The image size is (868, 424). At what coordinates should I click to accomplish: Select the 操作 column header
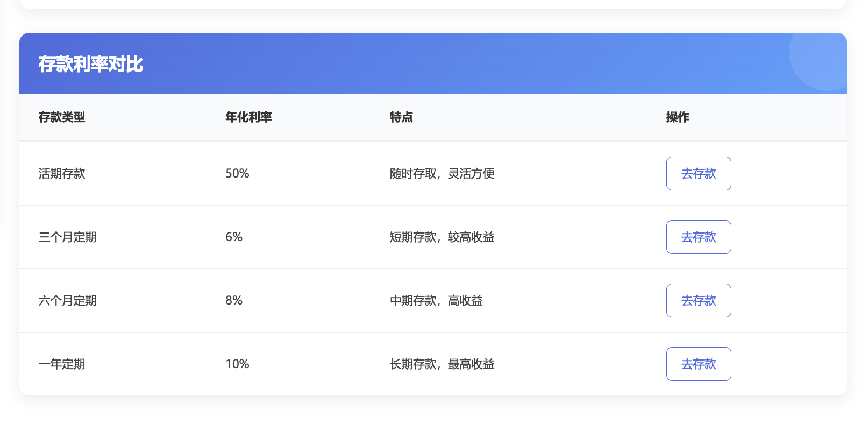pos(677,117)
